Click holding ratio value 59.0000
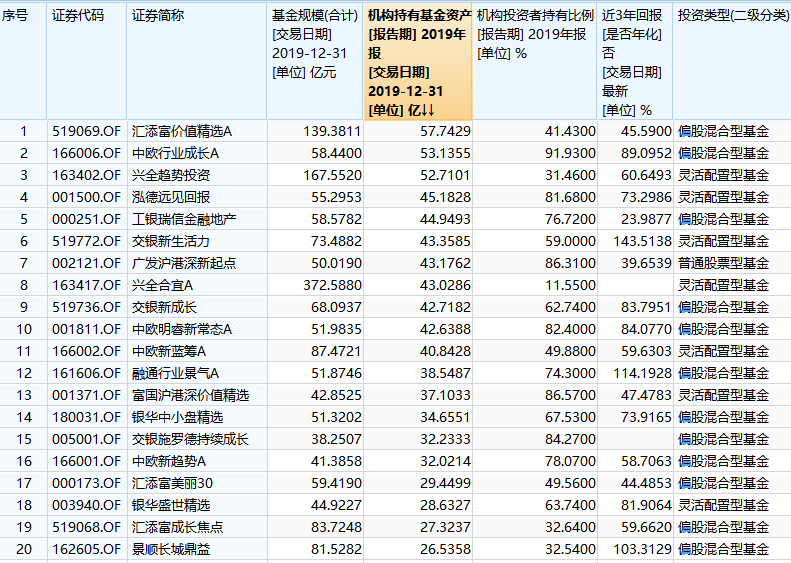 tap(570, 241)
